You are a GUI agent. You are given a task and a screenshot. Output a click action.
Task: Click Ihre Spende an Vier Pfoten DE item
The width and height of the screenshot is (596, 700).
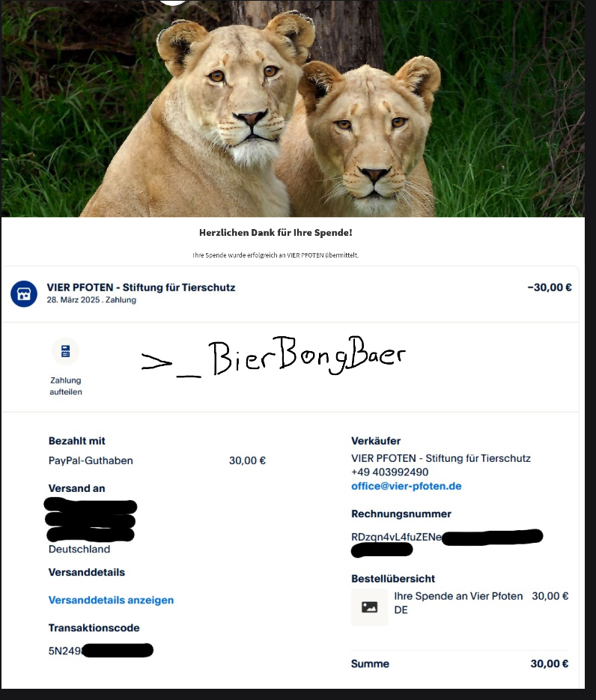point(458,603)
